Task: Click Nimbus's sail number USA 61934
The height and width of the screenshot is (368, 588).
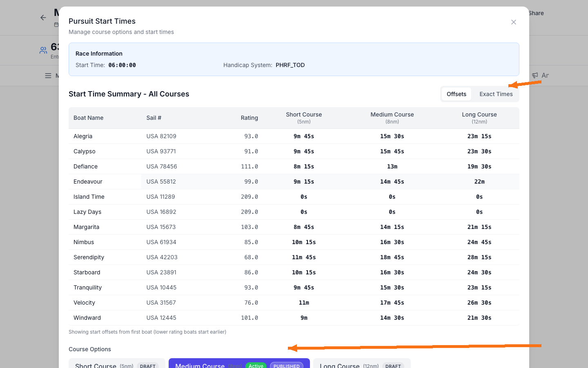Action: tap(161, 242)
